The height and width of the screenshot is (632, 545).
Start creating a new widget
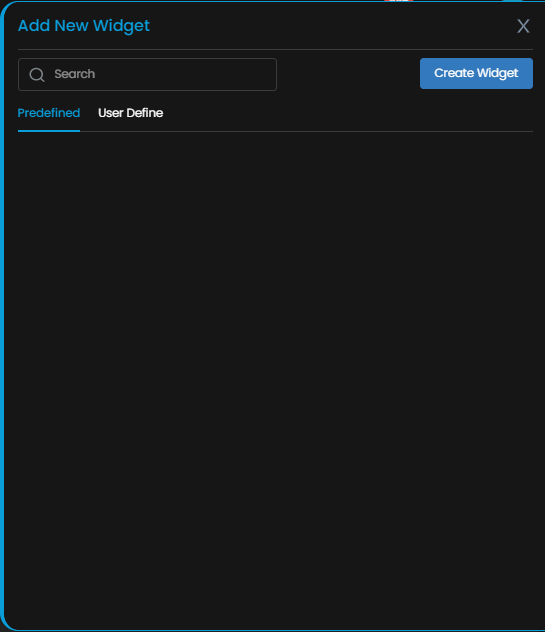(476, 73)
